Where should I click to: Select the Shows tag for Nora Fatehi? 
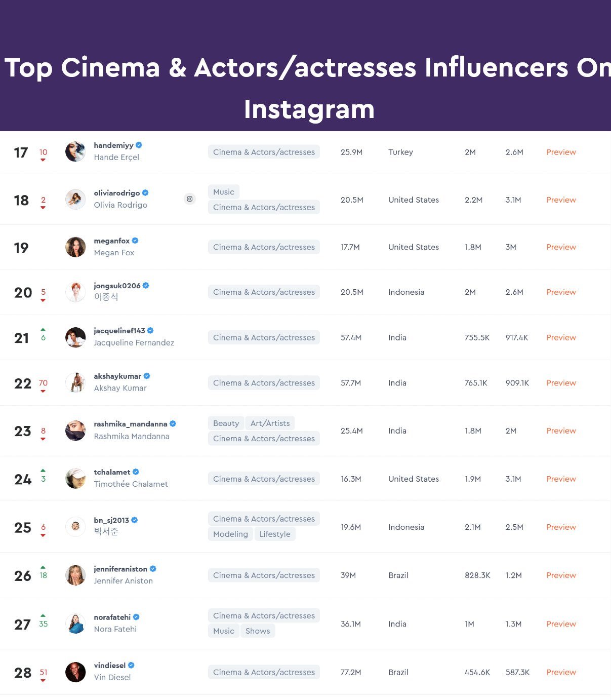tap(258, 631)
